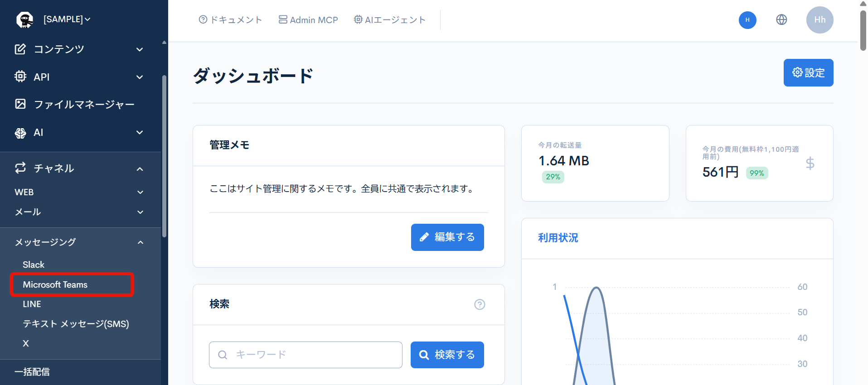Viewport: 868px width, 385px height.
Task: Click the WEB channel label
Action: point(24,192)
